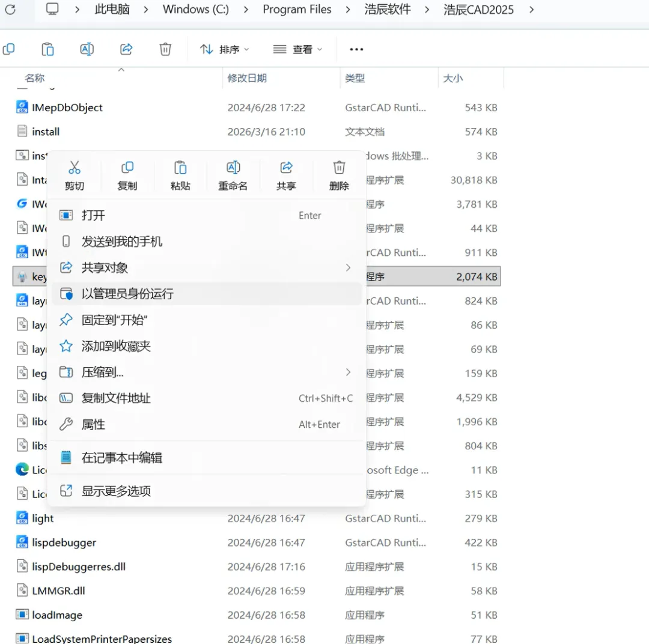Image resolution: width=649 pixels, height=644 pixels.
Task: Select 属性 from the context menu
Action: pos(207,424)
